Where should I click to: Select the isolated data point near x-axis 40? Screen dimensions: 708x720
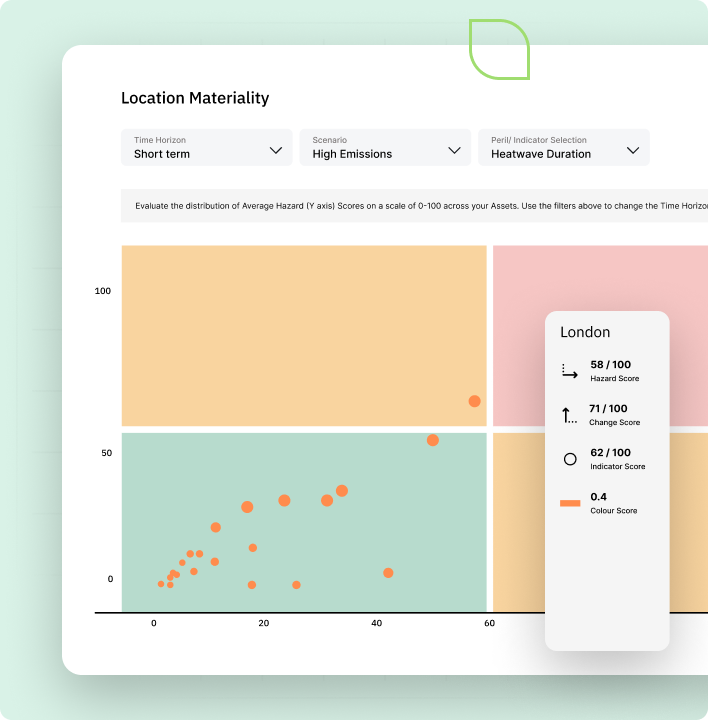click(388, 573)
